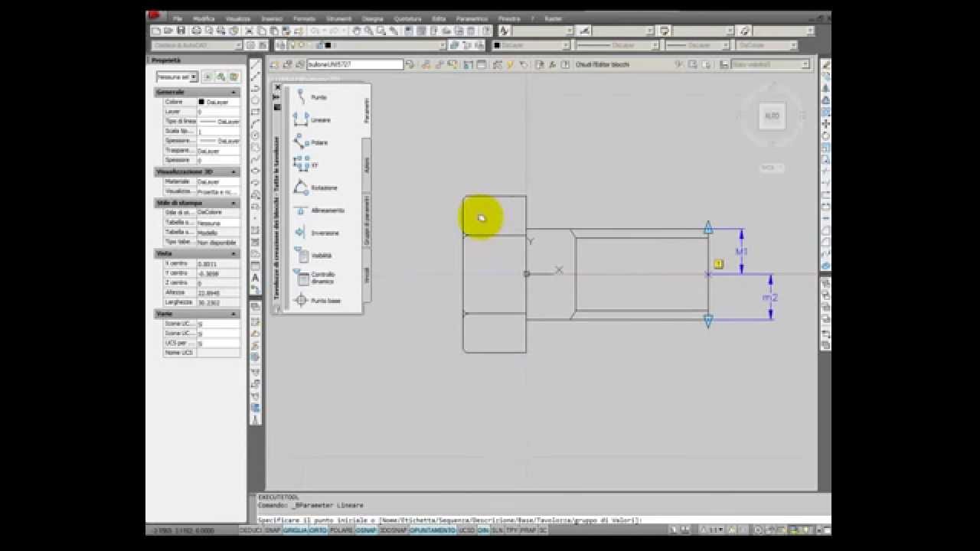Select the Rotazione parameter tool
This screenshot has width=980, height=551.
[315, 187]
